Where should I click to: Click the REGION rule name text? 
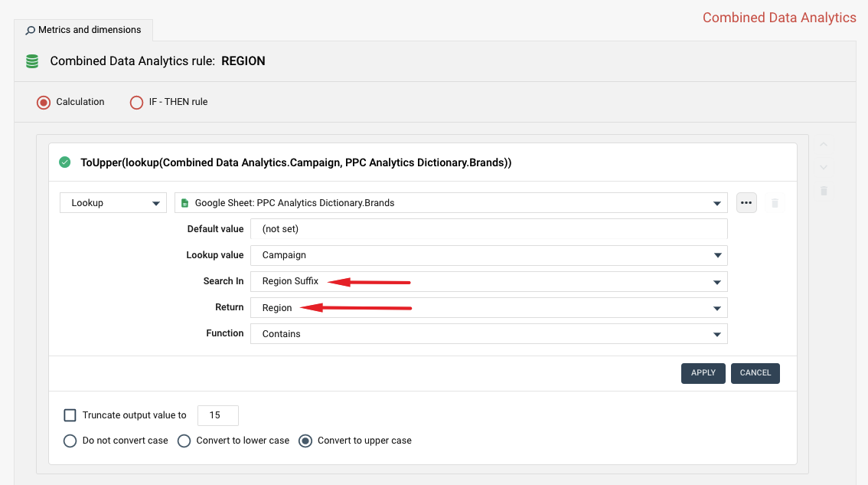[x=243, y=61]
